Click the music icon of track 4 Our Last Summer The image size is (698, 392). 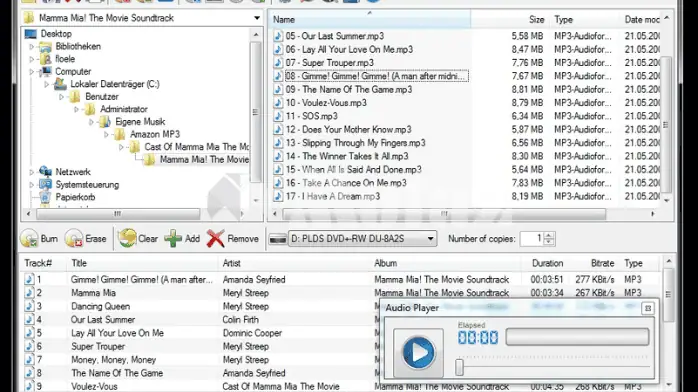(29, 319)
